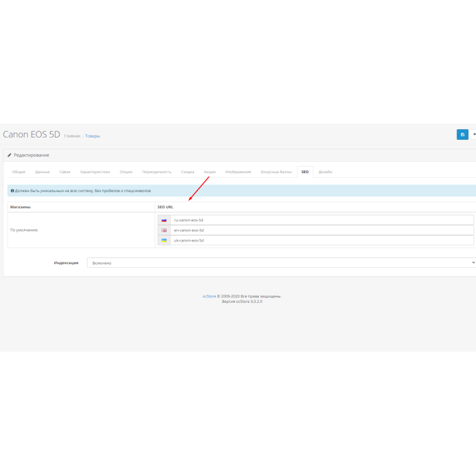Viewport: 476px width, 476px height.
Task: Open the Главная breadcrumb link
Action: click(71, 136)
